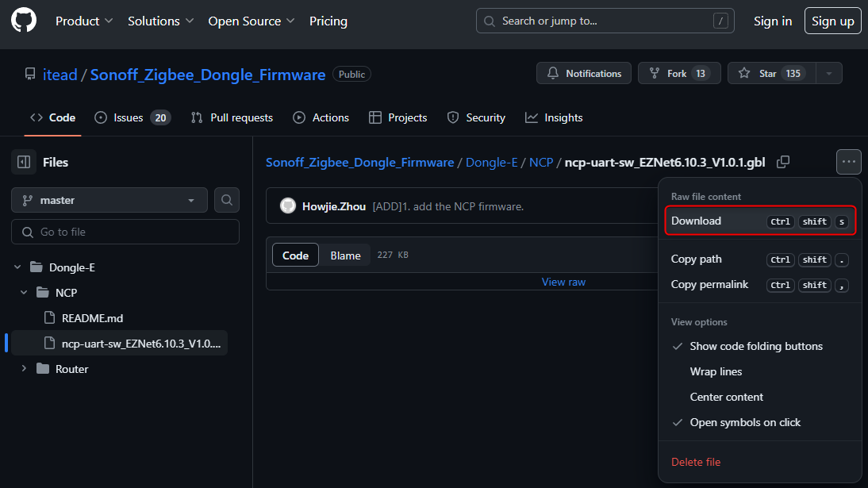Open the Insights tab
Viewport: 868px width, 488px height.
click(x=554, y=117)
